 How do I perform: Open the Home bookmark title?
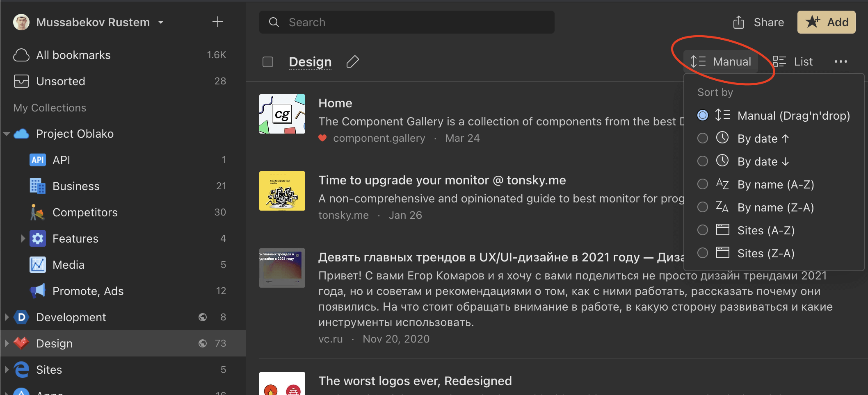coord(335,103)
